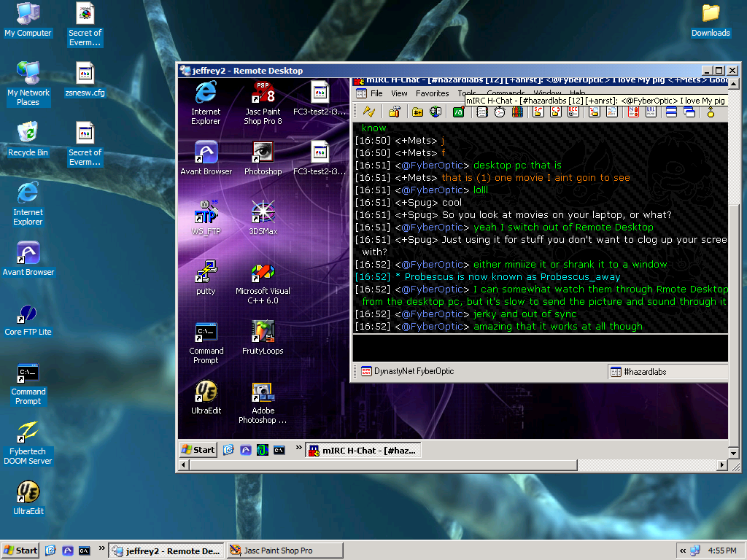Select the WS_FTP icon on remote desktop
747x560 pixels.
[x=206, y=218]
